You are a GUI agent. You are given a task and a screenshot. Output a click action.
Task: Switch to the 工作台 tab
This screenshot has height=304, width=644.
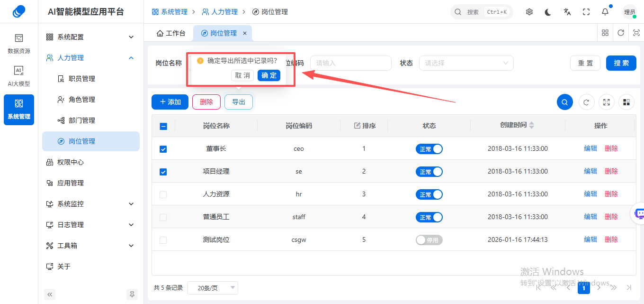point(171,33)
